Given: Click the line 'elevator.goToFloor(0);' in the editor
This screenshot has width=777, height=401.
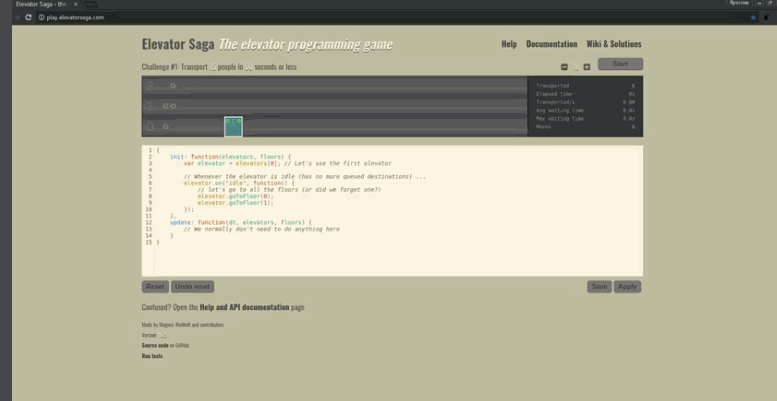Looking at the screenshot, I should tap(235, 196).
